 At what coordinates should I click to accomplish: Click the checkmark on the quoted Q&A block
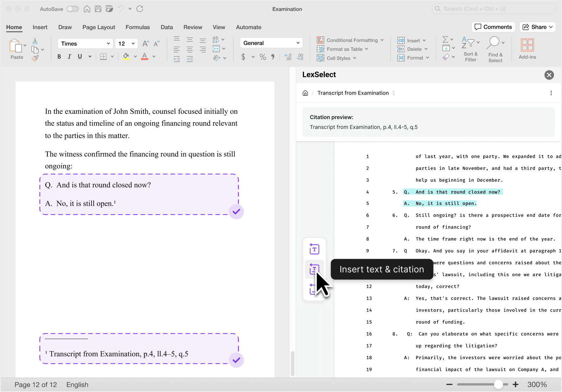coord(236,212)
